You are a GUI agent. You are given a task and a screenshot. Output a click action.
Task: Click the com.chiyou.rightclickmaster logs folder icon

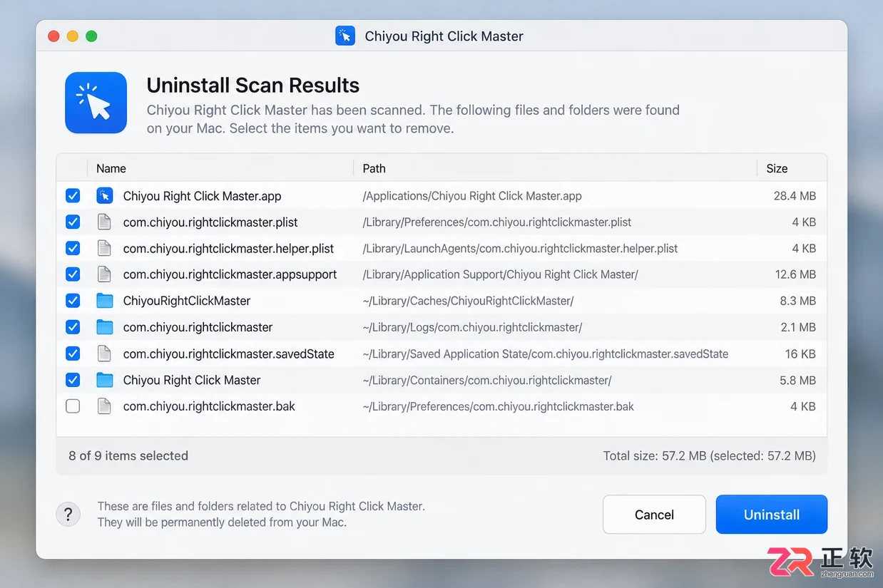tap(105, 327)
